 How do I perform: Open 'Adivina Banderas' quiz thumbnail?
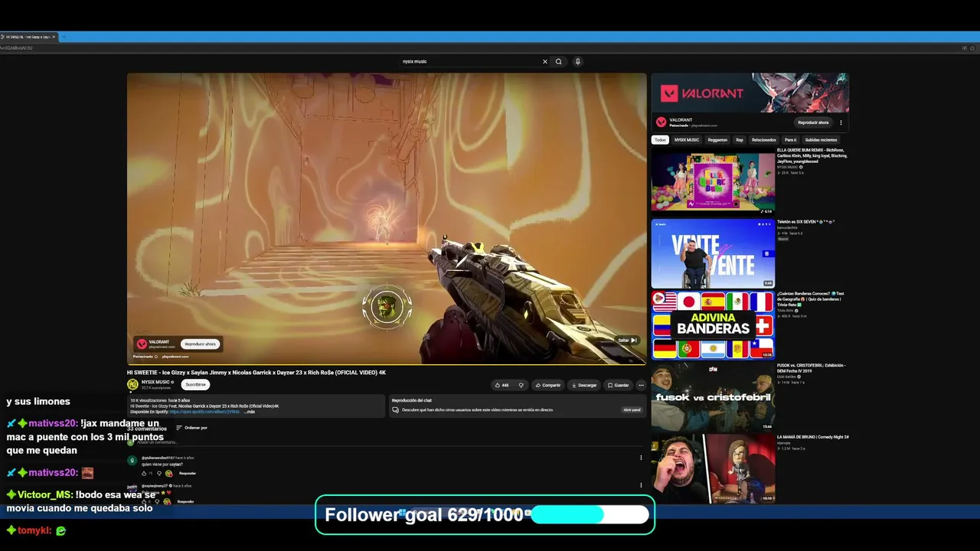713,325
